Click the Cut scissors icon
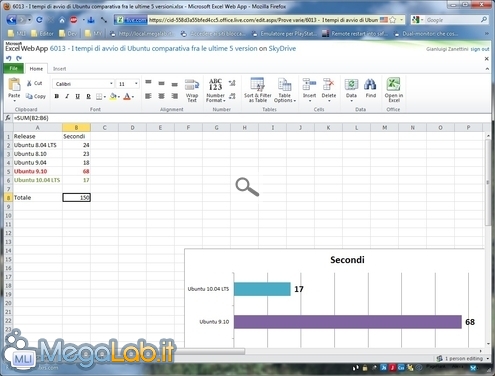Screen dimensions: 495x376 click(29, 83)
